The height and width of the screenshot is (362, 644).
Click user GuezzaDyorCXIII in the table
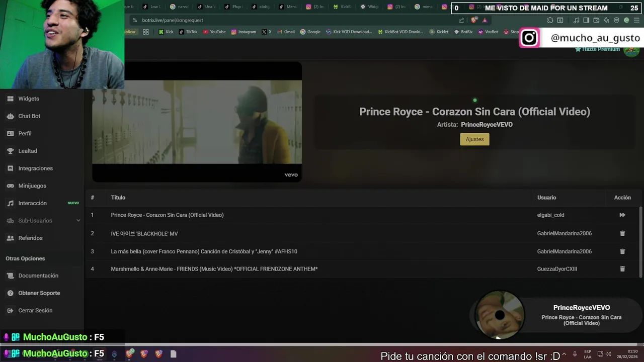click(557, 269)
